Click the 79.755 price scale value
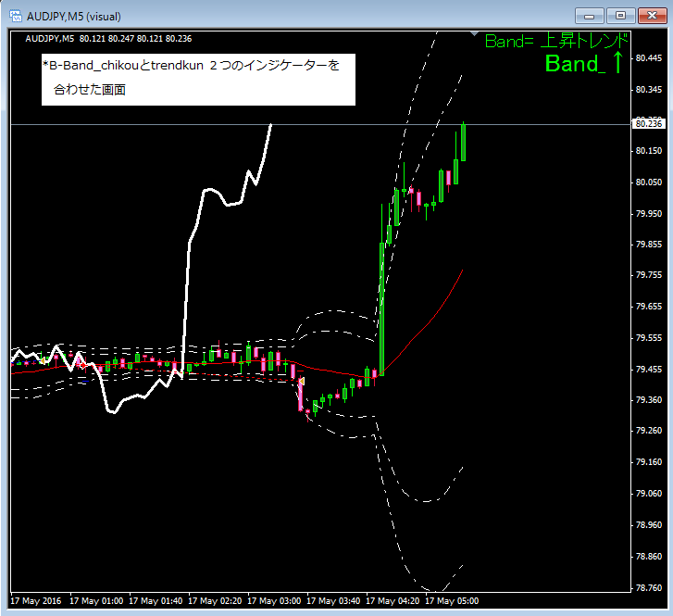This screenshot has width=673, height=616. pos(649,275)
